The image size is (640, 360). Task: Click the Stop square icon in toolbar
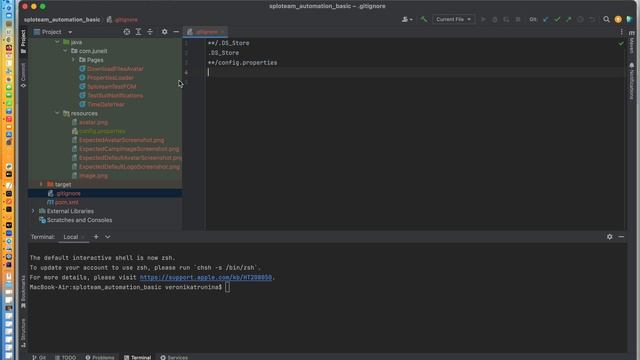tap(518, 19)
